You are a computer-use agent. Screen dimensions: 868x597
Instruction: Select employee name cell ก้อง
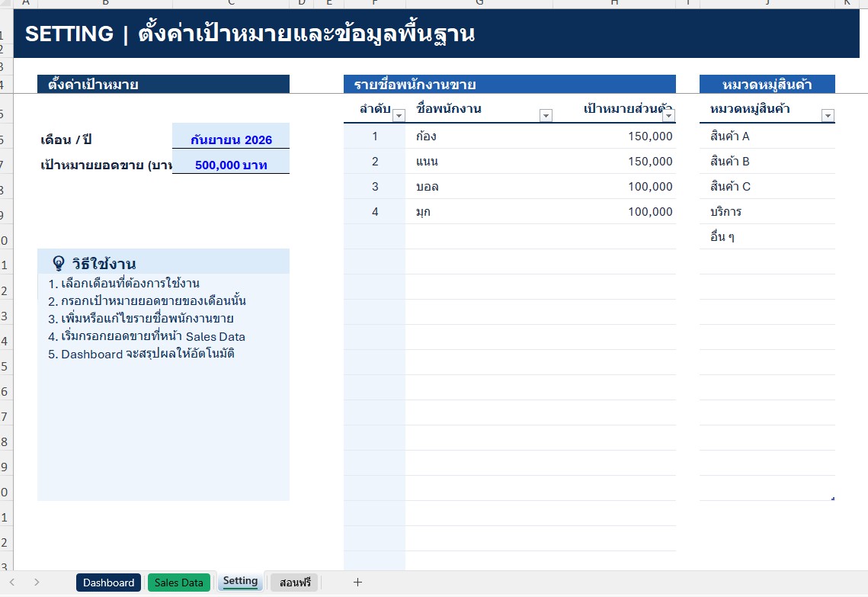[479, 136]
